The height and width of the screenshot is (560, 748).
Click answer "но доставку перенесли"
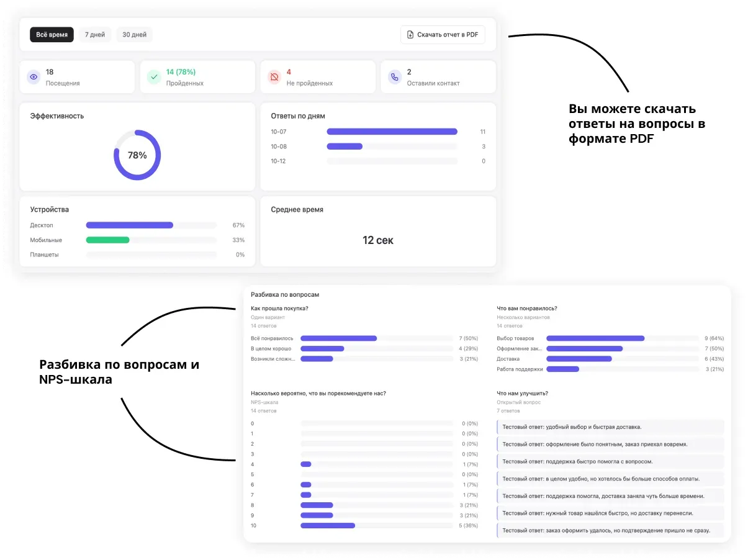tap(610, 513)
